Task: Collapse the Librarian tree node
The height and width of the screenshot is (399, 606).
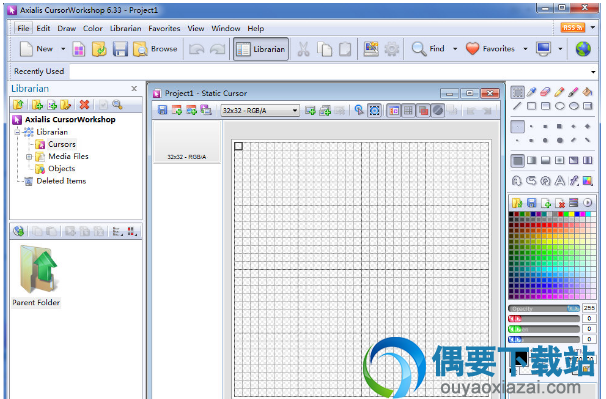Action: [17, 132]
